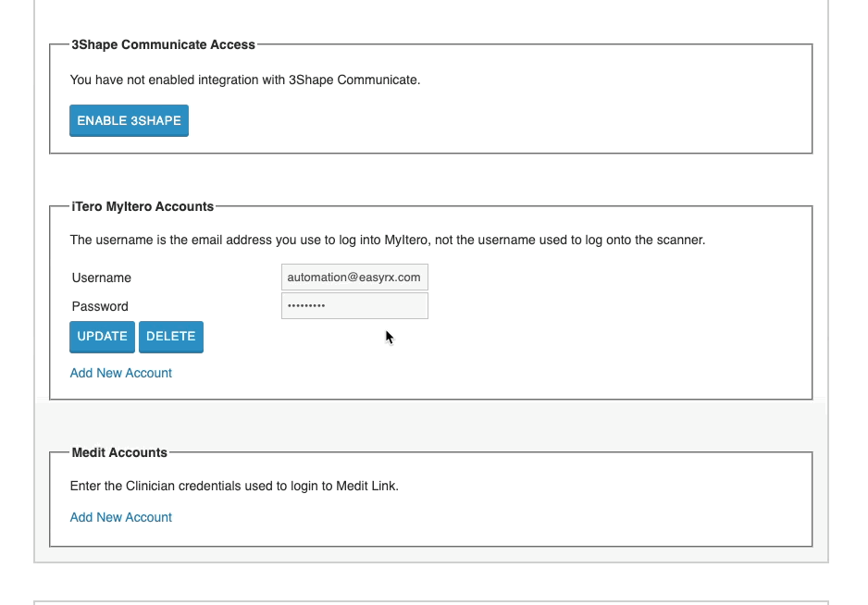Click the 'You have not enabled integration' message
Viewport: 868px width, 605px height.
[245, 80]
